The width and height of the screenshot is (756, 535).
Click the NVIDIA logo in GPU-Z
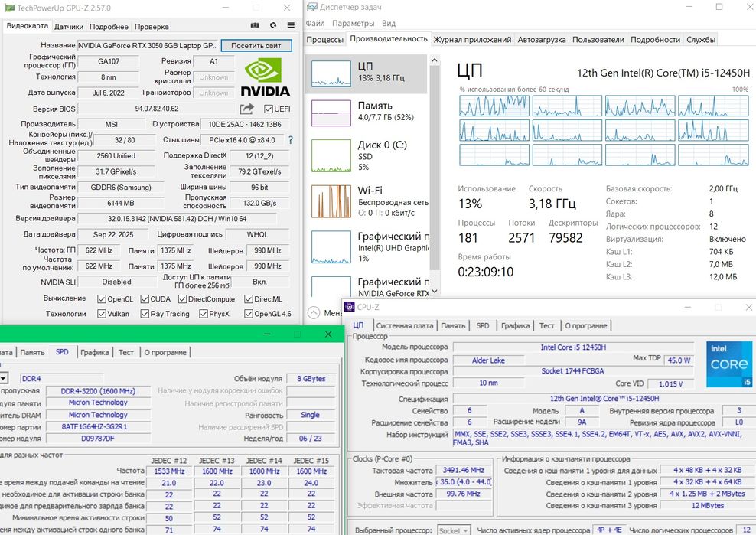(x=265, y=77)
